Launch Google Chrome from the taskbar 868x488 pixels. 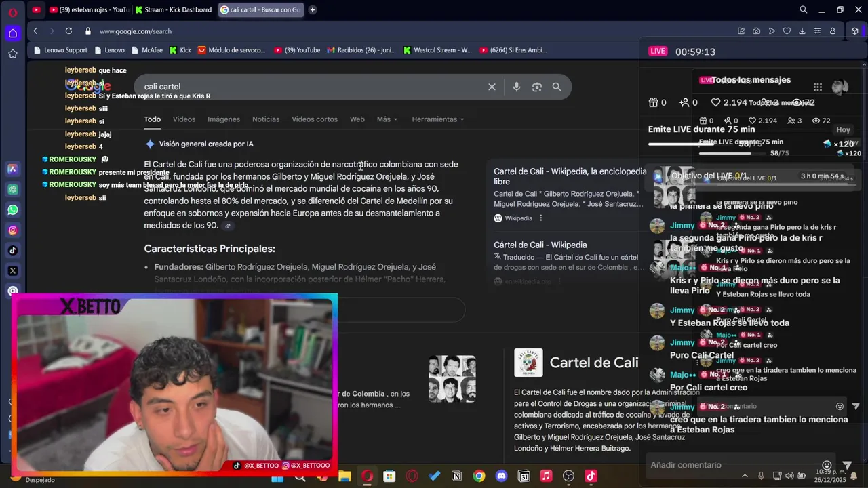pos(479,476)
